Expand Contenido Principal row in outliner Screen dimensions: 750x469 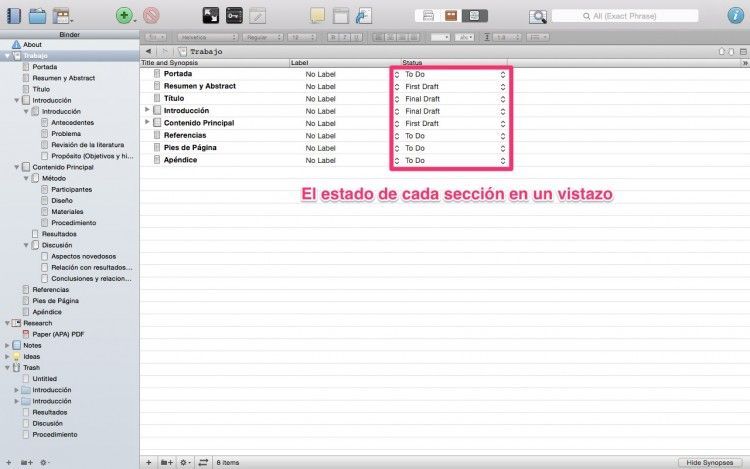click(147, 122)
